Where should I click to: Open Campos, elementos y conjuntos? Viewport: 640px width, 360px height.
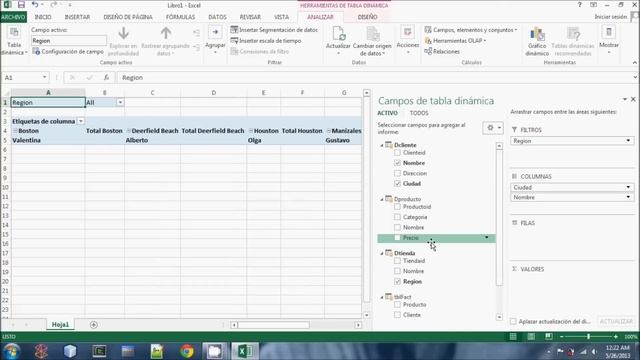tap(471, 30)
